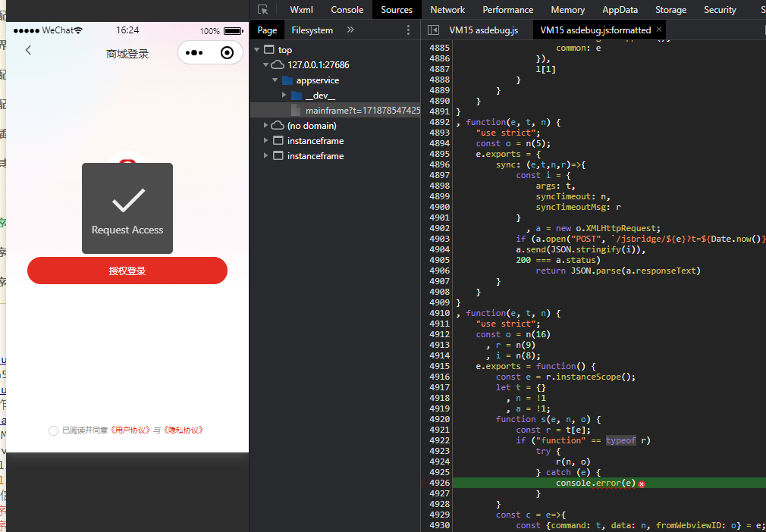Select the mainframe?t= file in tree
766x532 pixels.
pos(335,111)
